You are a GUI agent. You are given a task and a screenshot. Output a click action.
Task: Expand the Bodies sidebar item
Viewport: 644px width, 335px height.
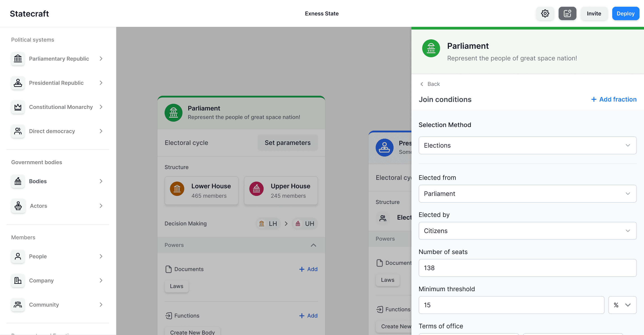(x=101, y=181)
